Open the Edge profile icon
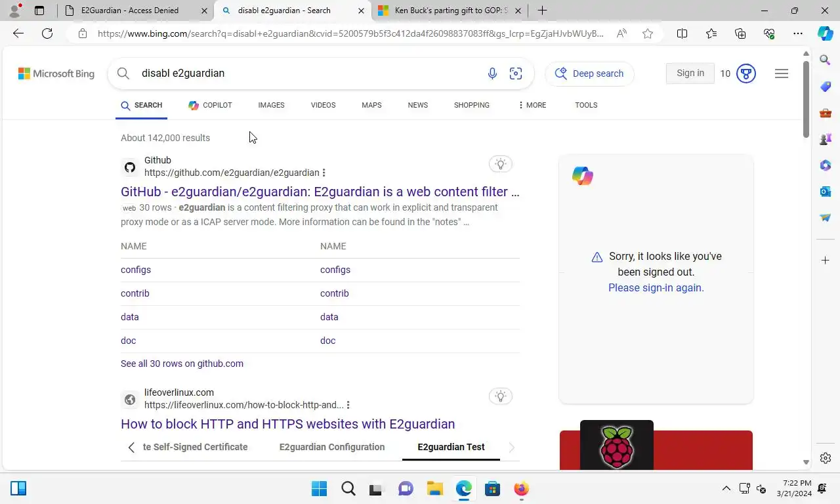 pos(14,10)
